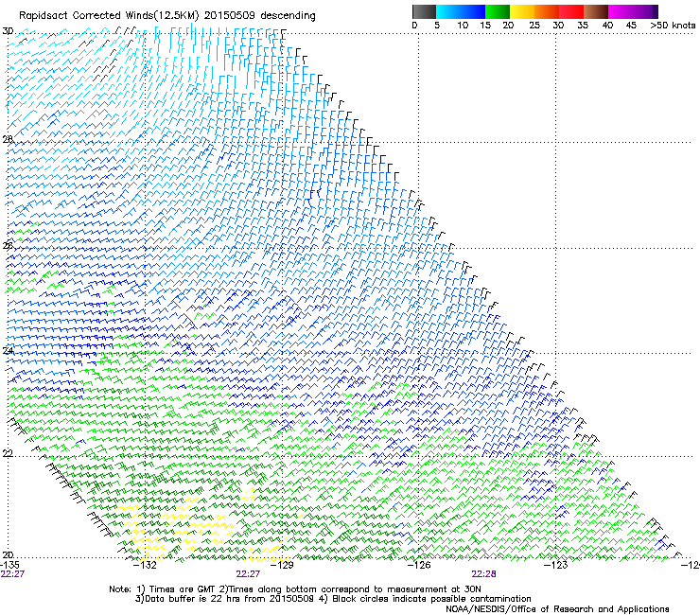The width and height of the screenshot is (700, 615).
Task: Click the NOAA/NESDIS credit text
Action: (557, 609)
